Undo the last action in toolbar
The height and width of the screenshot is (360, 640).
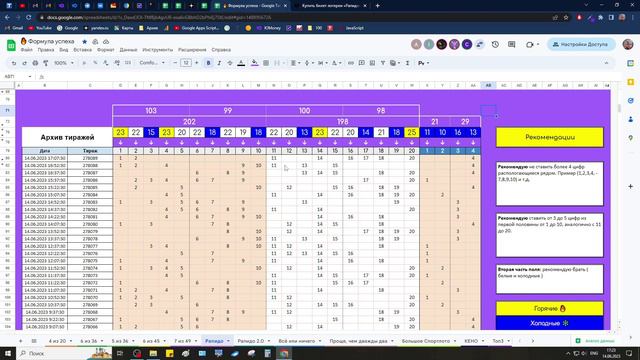tap(14, 63)
